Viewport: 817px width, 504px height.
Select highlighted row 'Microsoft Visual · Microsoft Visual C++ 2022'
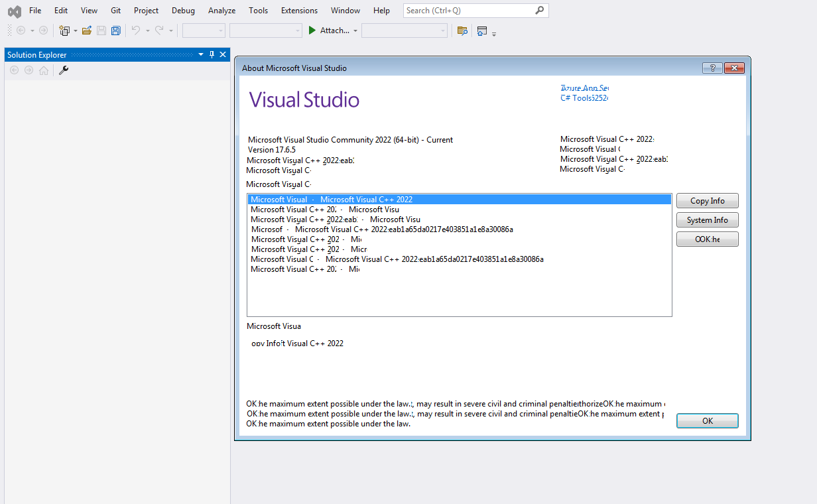[460, 200]
